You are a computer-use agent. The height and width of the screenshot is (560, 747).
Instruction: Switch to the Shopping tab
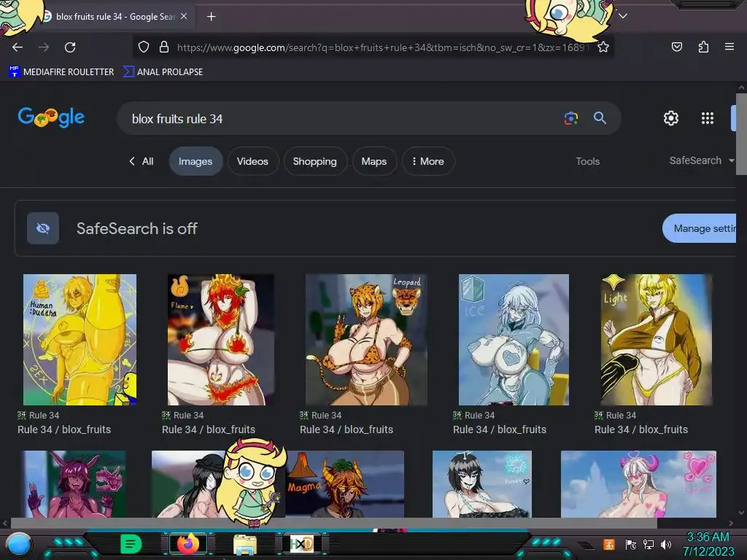click(x=315, y=161)
